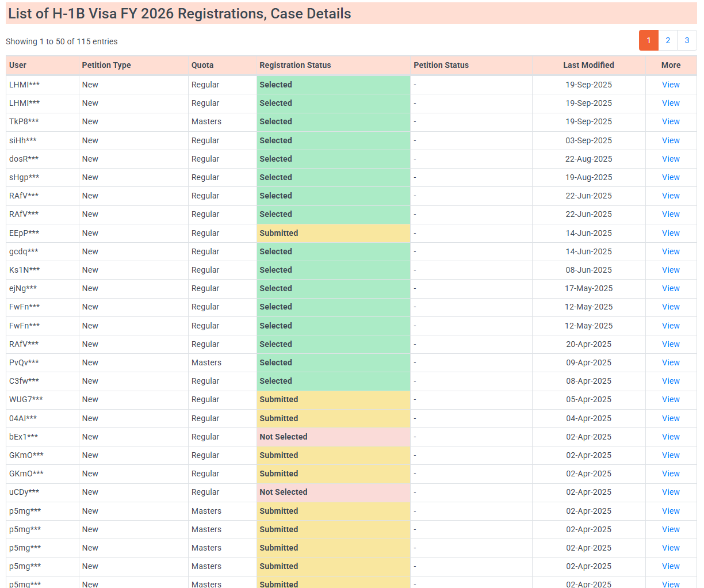
Task: Sort by Last Modified column header
Action: coord(588,65)
